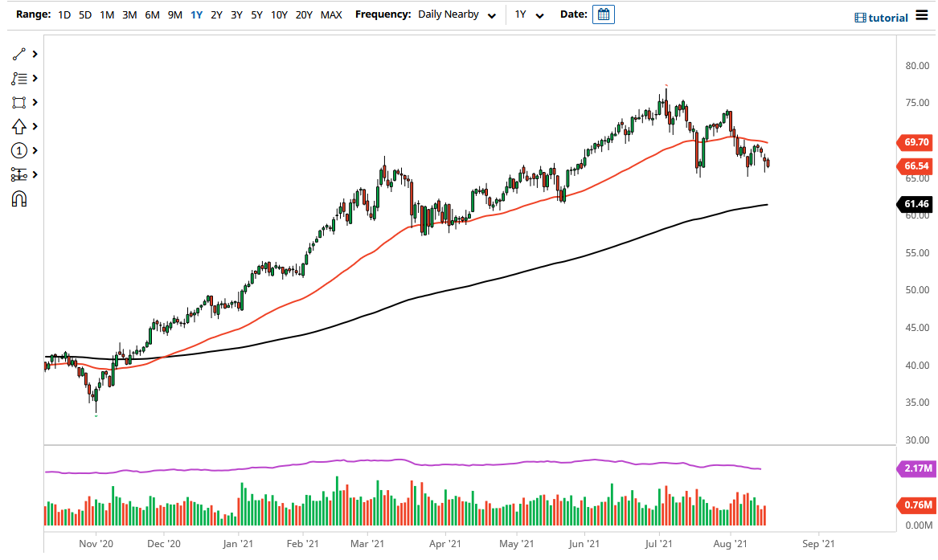The image size is (938, 560).
Task: Select the measurement tool
Action: [x=20, y=174]
